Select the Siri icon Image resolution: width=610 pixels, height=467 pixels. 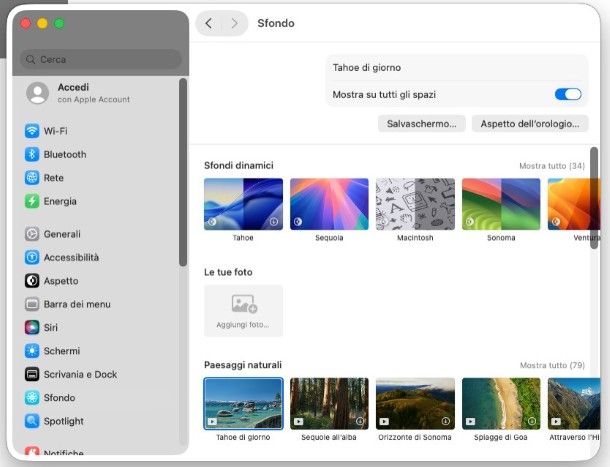coord(32,327)
